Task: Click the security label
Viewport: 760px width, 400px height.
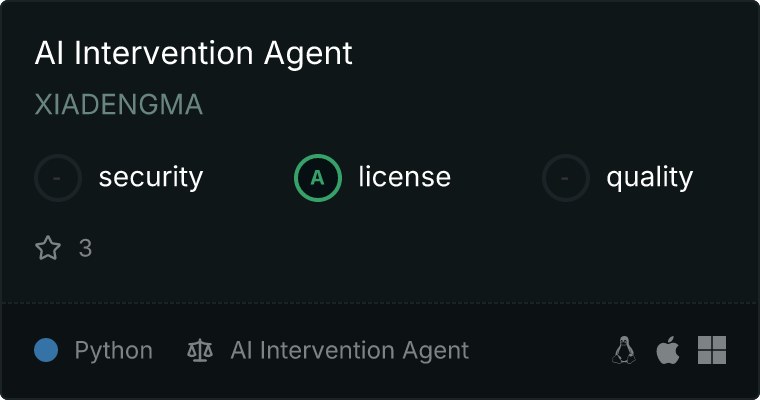Action: 150,178
